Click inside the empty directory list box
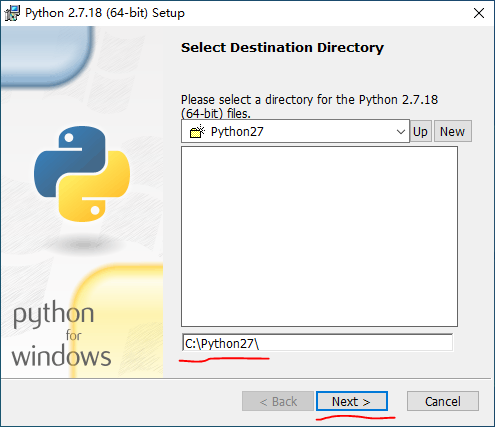Screen dimensions: 495x427 (319, 237)
